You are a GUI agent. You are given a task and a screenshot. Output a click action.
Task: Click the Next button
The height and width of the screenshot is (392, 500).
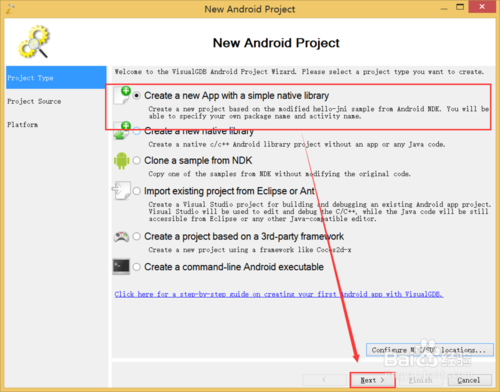tap(372, 380)
